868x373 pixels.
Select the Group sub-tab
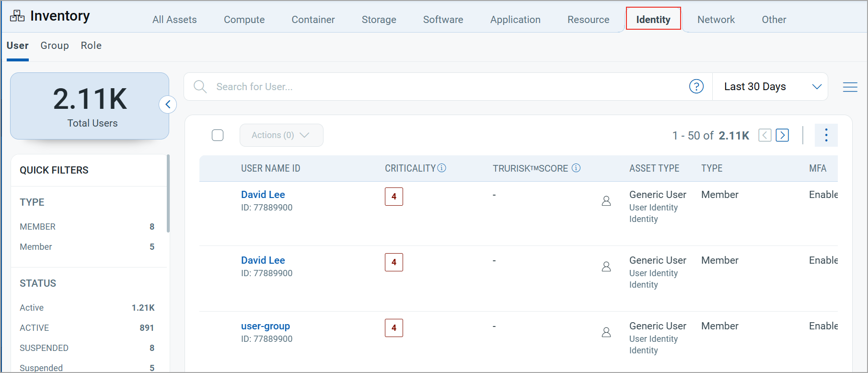click(55, 46)
